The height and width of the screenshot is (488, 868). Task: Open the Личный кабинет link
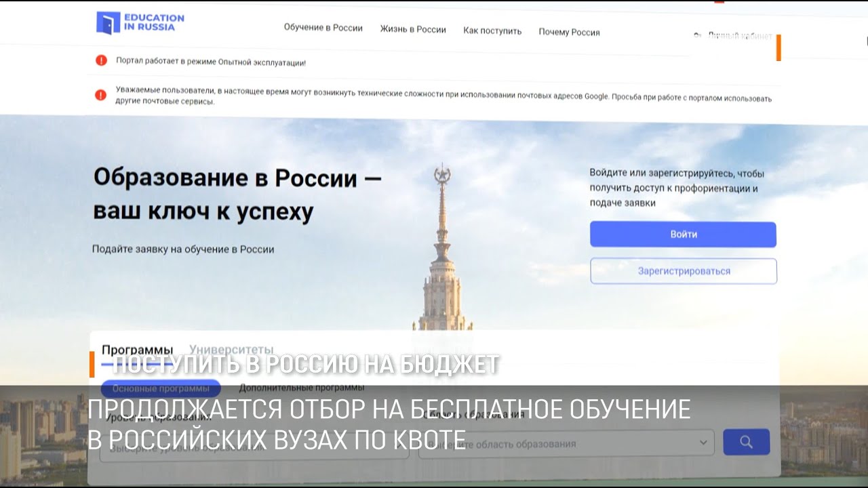[734, 35]
